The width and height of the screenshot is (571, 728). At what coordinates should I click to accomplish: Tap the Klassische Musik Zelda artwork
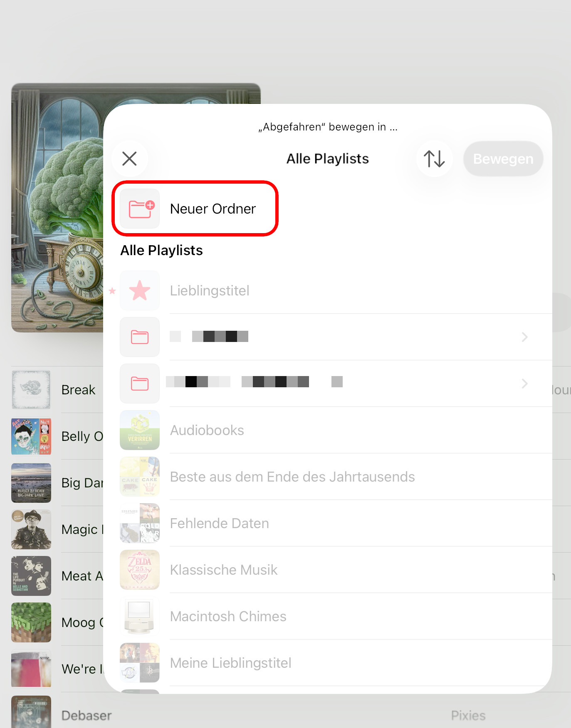coord(140,570)
